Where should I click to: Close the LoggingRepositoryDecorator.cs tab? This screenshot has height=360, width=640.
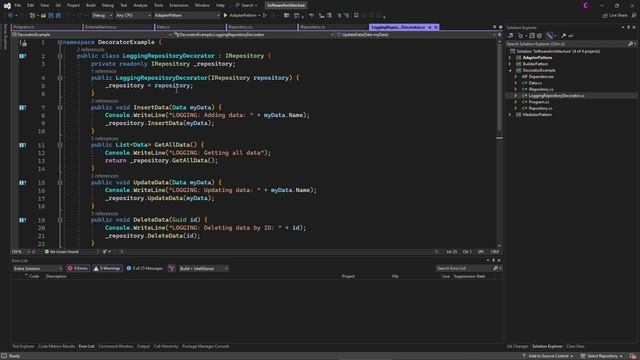pos(436,27)
